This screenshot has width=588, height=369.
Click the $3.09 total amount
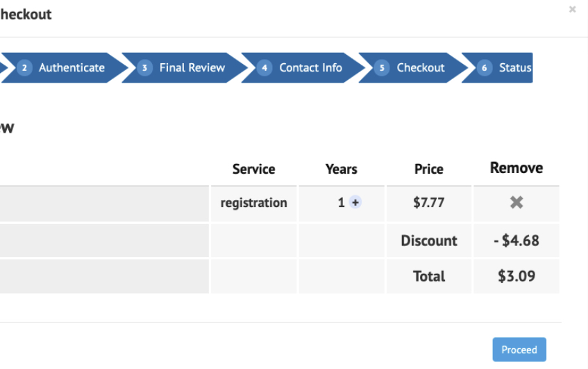516,277
